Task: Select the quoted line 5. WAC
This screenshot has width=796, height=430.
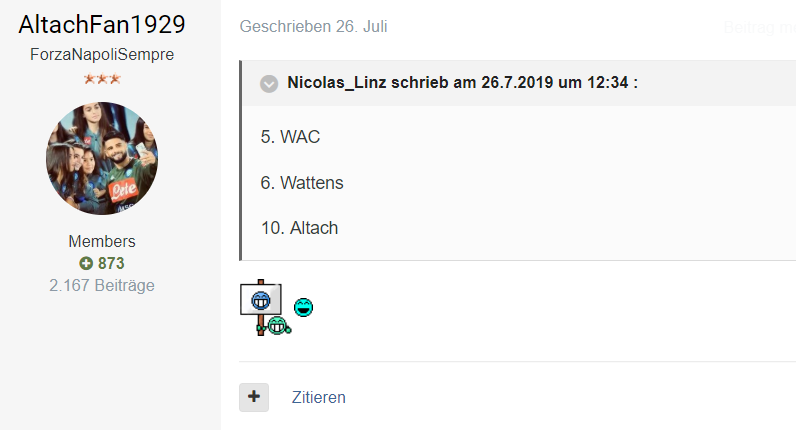Action: coord(290,137)
